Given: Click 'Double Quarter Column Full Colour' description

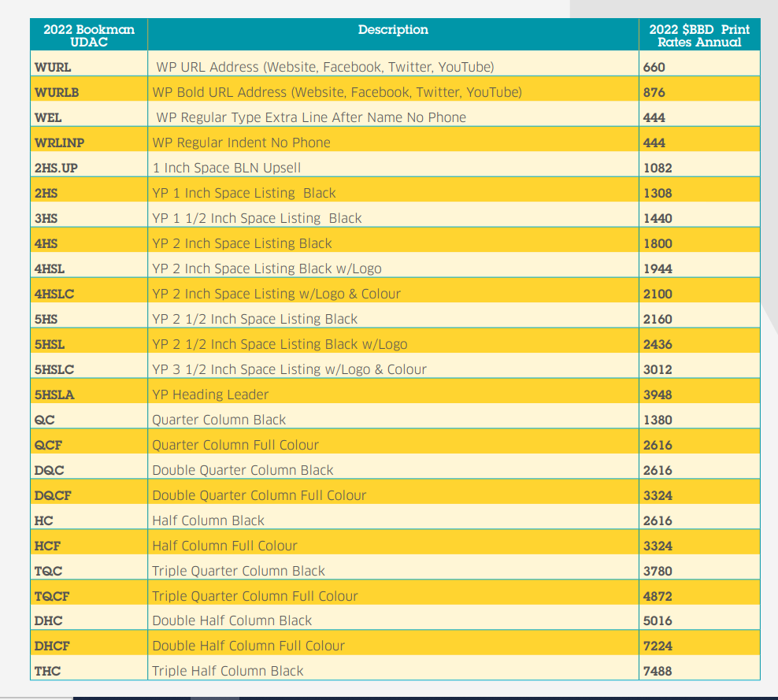Looking at the screenshot, I should point(259,495).
